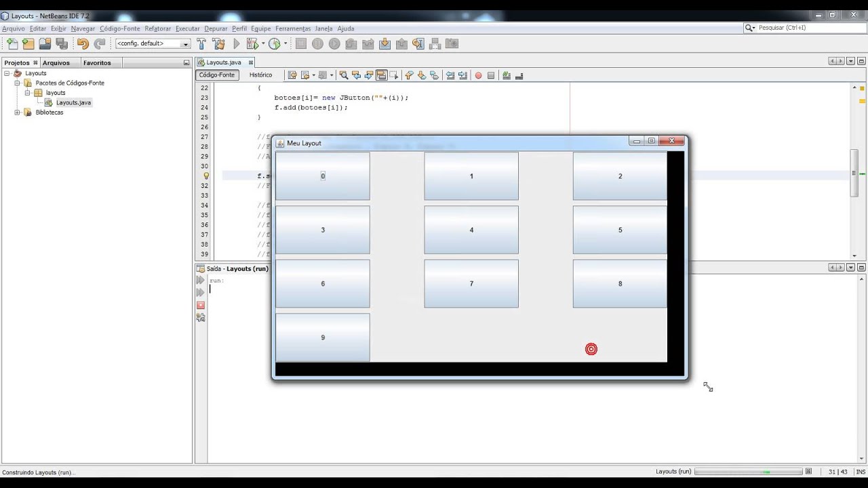
Task: Shift line right in editor toolbar
Action: pos(462,75)
